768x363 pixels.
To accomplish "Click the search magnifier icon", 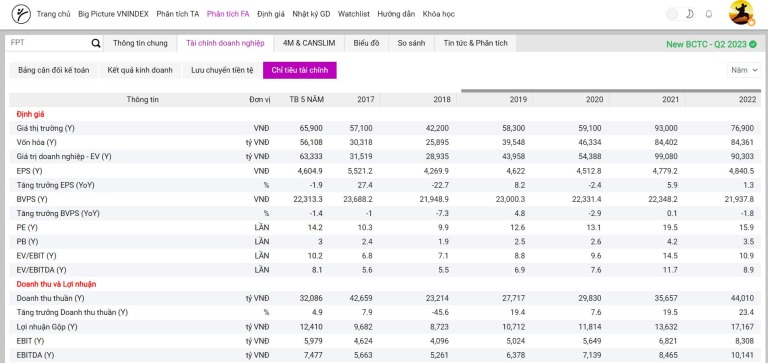I will (96, 43).
